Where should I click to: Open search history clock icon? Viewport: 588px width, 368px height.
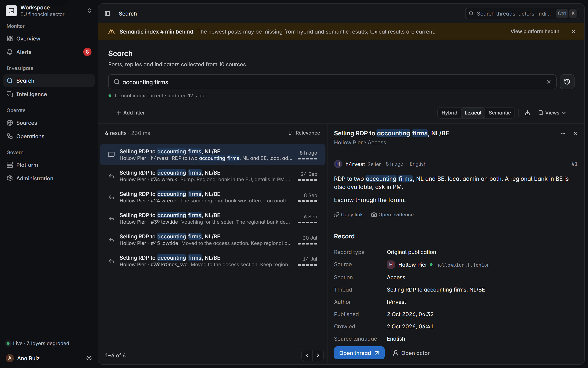[x=567, y=82]
